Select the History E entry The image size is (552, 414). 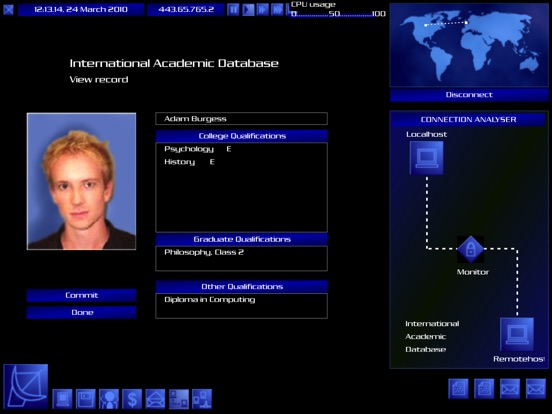[x=189, y=162]
